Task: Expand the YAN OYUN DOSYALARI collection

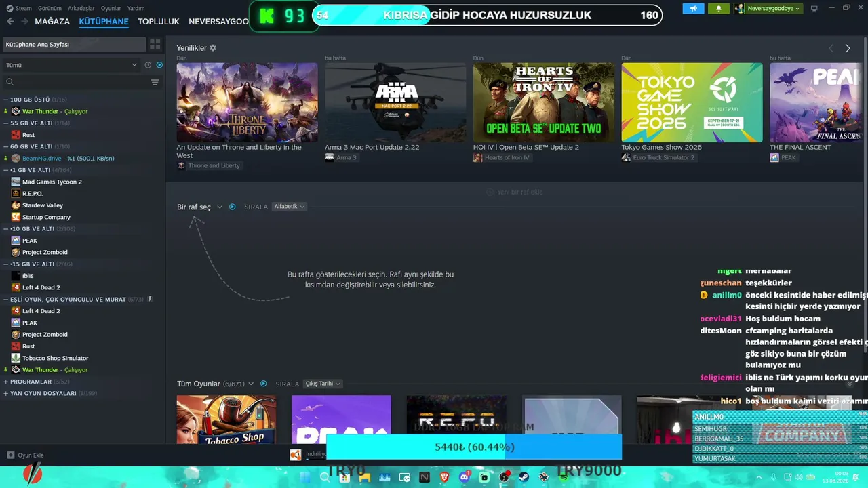Action: (5, 393)
